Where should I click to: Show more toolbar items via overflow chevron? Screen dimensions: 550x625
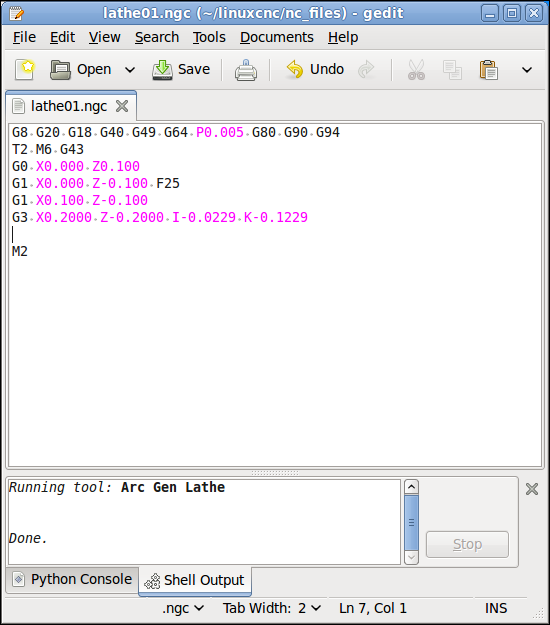click(527, 70)
